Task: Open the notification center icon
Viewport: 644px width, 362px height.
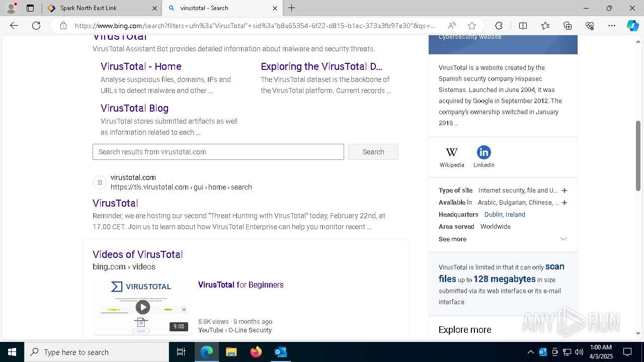Action: point(627,352)
